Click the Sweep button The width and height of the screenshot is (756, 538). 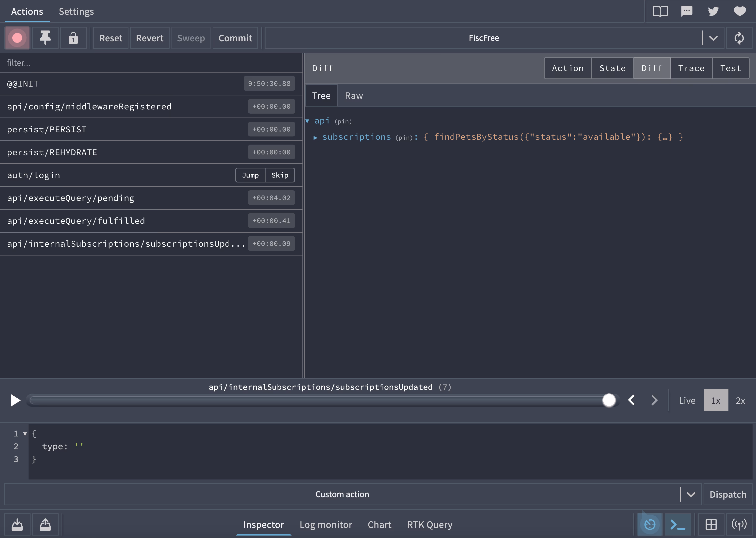click(x=191, y=38)
